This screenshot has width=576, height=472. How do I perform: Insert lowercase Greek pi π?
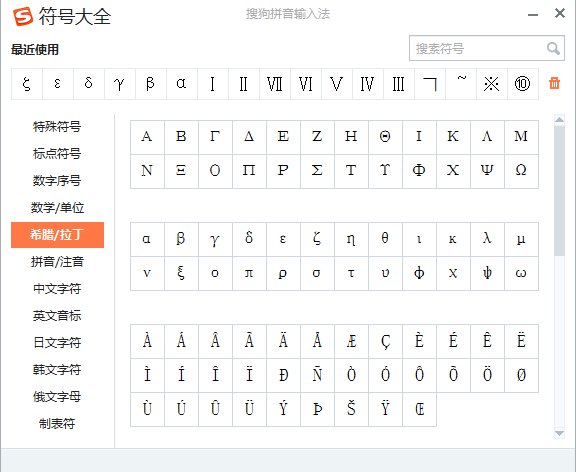[x=249, y=273]
